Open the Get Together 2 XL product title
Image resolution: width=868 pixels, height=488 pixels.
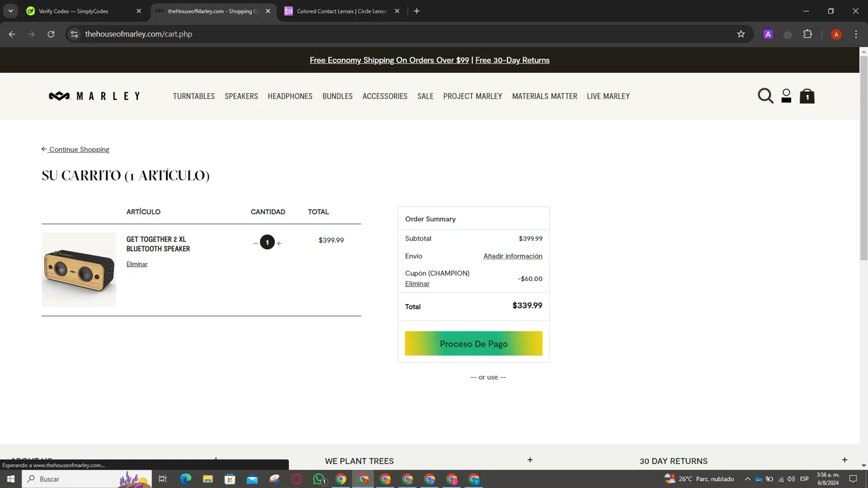click(158, 244)
